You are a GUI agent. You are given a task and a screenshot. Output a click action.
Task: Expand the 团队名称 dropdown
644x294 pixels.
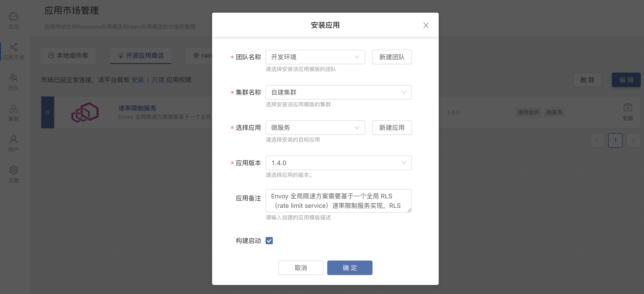(x=315, y=57)
